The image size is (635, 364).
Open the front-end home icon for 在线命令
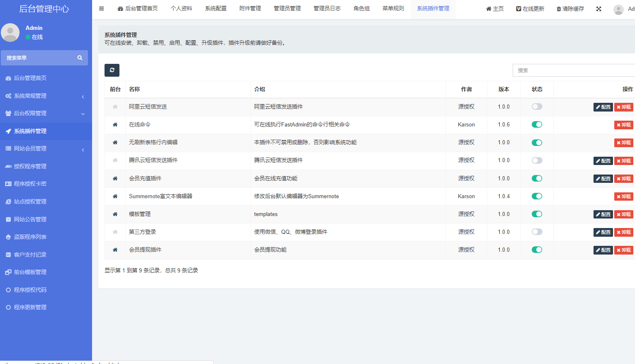coord(115,125)
